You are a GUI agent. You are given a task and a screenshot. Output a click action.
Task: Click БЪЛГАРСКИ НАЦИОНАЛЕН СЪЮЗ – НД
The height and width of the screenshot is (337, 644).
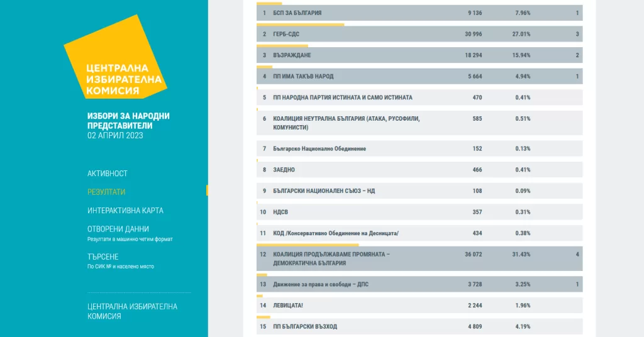[x=324, y=191]
